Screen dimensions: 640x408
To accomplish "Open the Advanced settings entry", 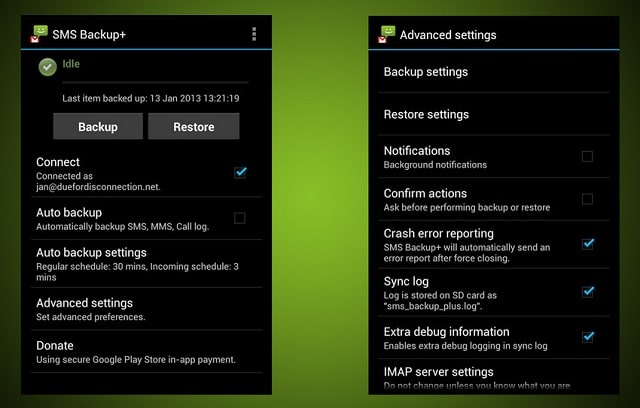I will 146,309.
